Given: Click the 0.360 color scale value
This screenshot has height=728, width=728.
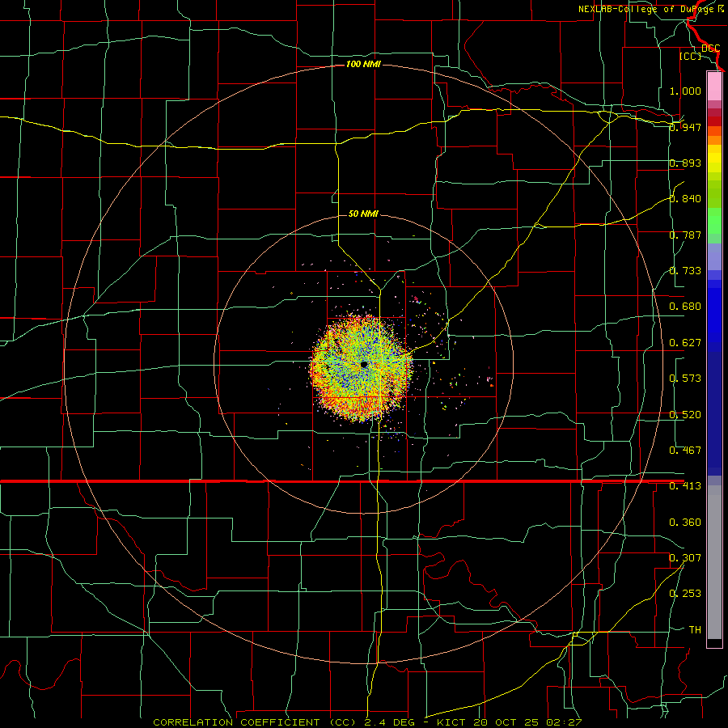Looking at the screenshot, I should [x=685, y=523].
